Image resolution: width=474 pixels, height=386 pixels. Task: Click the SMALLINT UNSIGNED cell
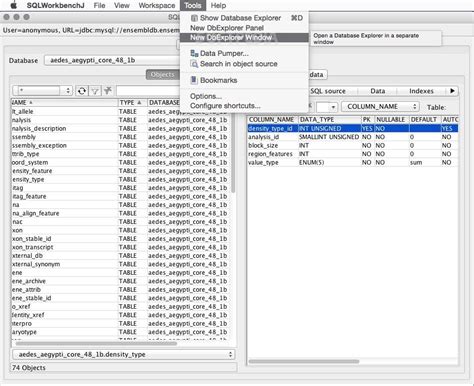[x=329, y=137]
